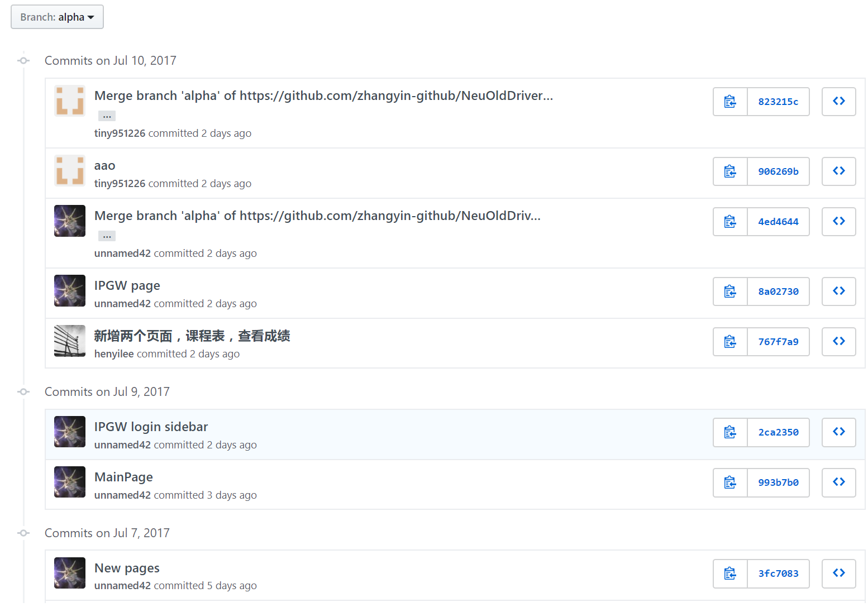This screenshot has height=607, width=868.
Task: Open the 'IPGW login sidebar' commit
Action: [151, 427]
